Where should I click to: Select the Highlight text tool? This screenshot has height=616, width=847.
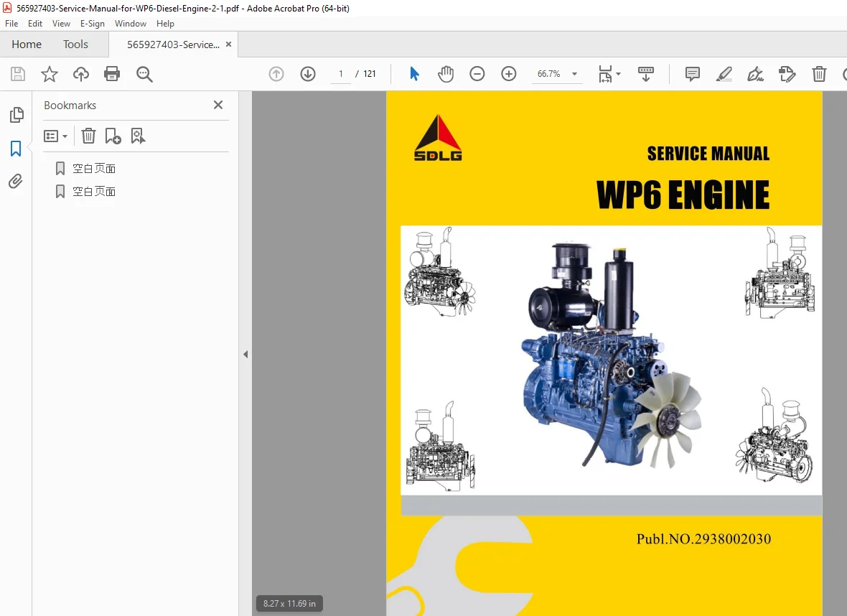point(724,74)
